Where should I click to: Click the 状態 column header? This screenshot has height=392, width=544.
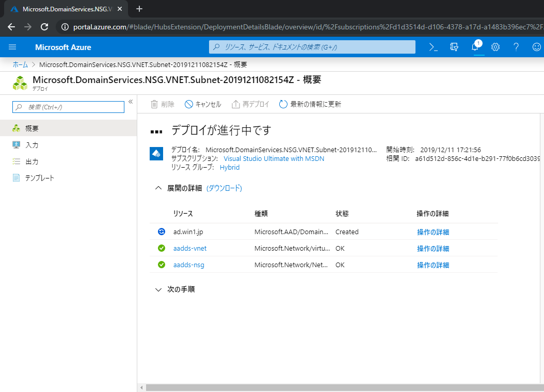(342, 214)
